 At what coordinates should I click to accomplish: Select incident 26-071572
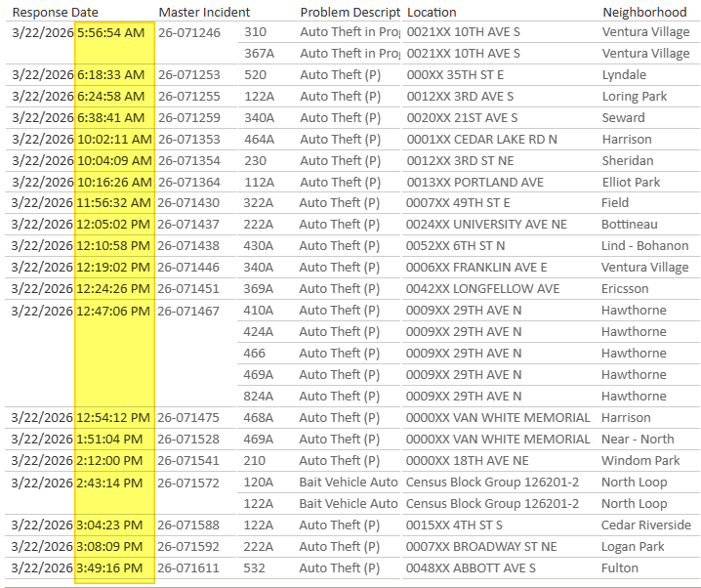click(188, 483)
